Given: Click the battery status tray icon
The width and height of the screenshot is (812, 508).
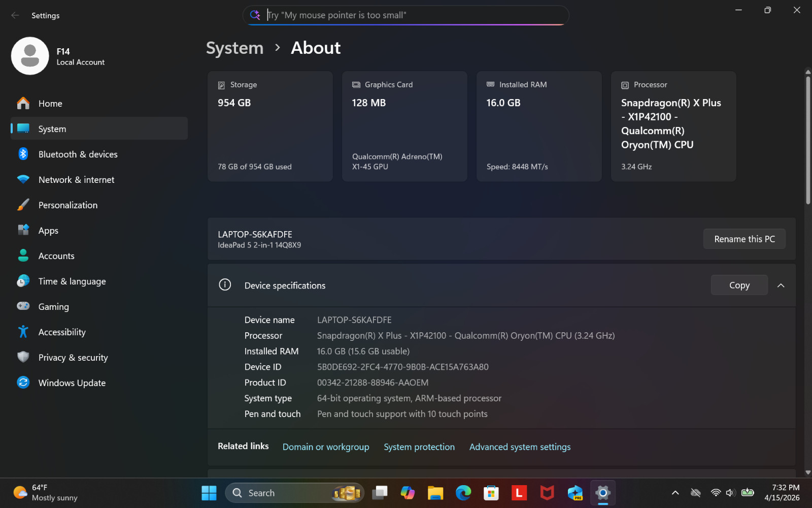Looking at the screenshot, I should (x=748, y=492).
